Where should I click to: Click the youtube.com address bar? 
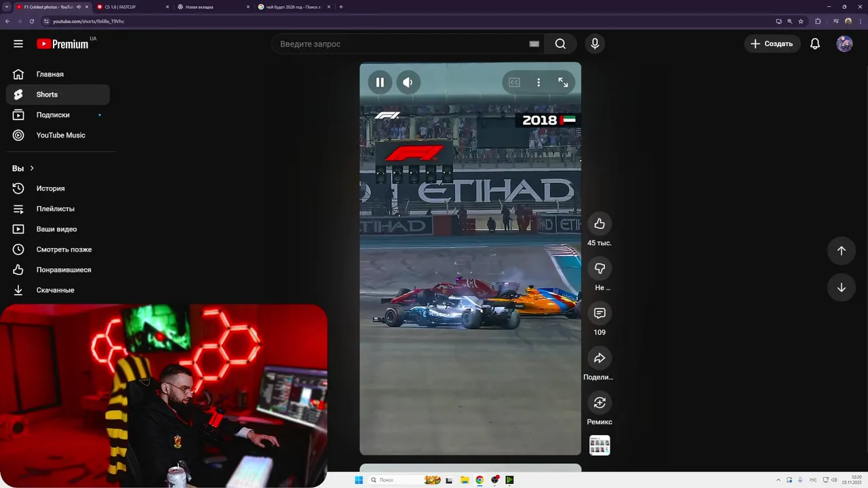pos(407,21)
